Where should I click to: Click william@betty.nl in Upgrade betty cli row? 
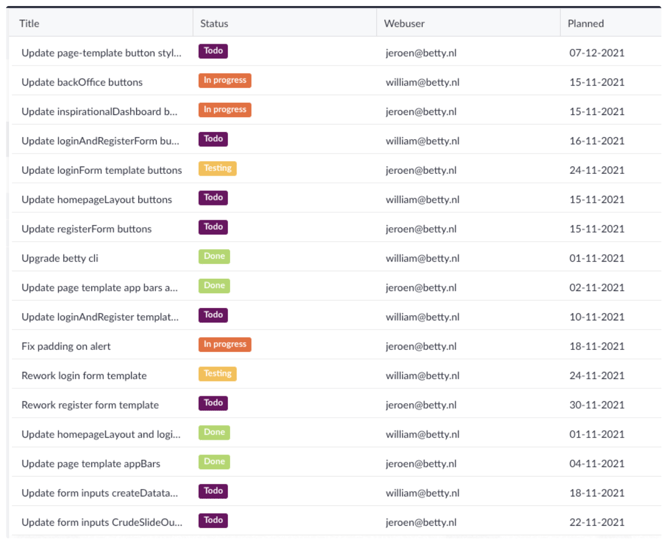pyautogui.click(x=423, y=258)
